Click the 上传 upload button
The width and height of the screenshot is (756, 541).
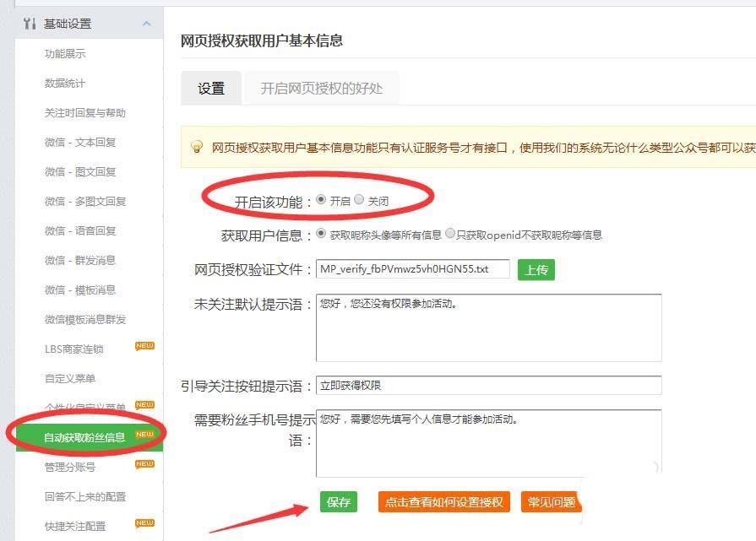(x=536, y=270)
